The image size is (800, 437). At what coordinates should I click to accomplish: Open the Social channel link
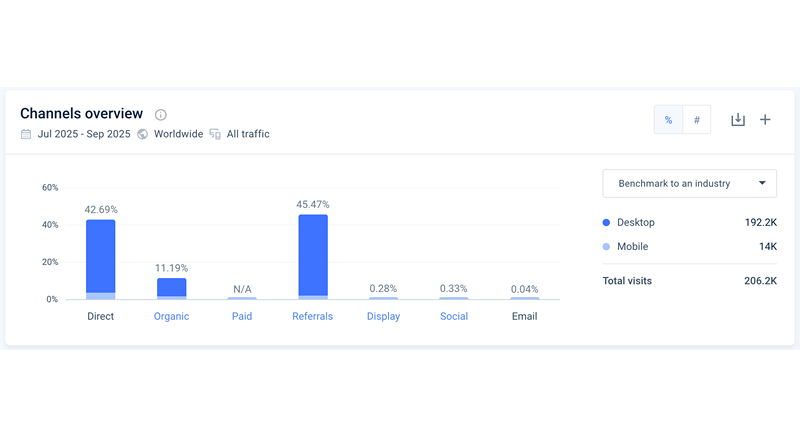(x=454, y=316)
